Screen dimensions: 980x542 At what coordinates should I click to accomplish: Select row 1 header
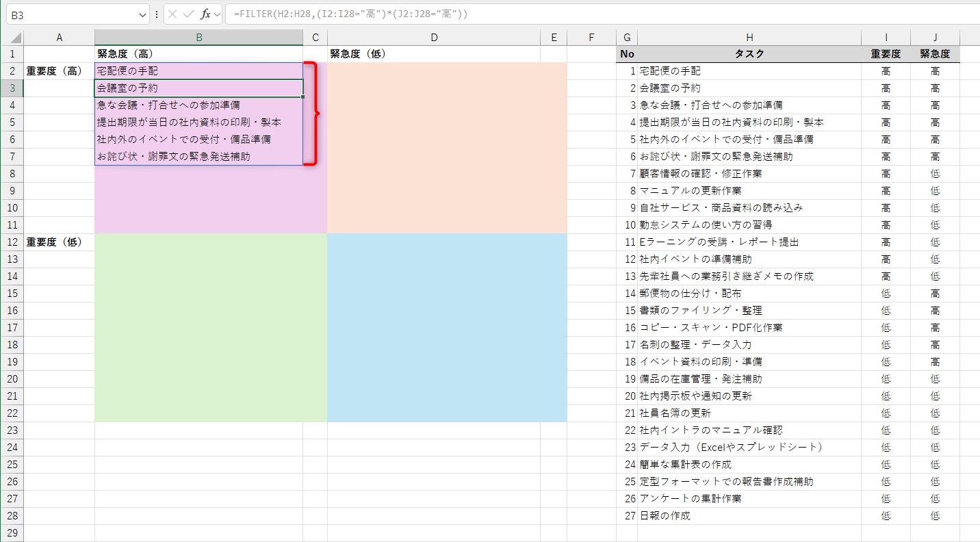click(12, 54)
